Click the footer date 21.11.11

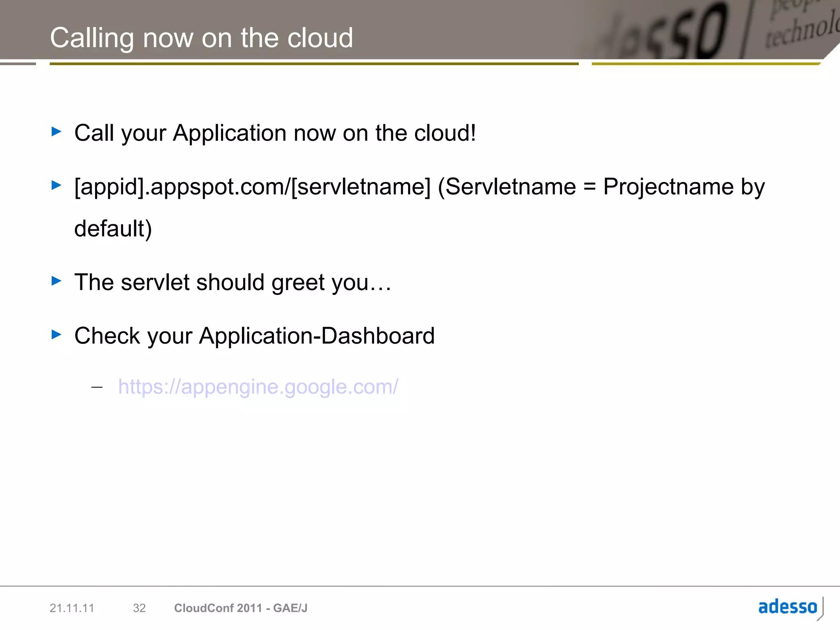pos(72,608)
